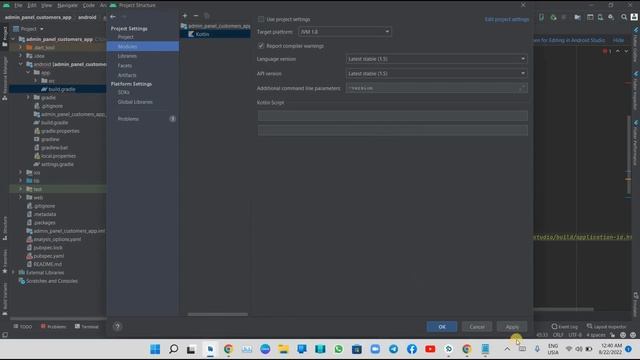Image resolution: width=640 pixels, height=360 pixels.
Task: Open the Device Manager toolbar icon
Action: coord(600,17)
